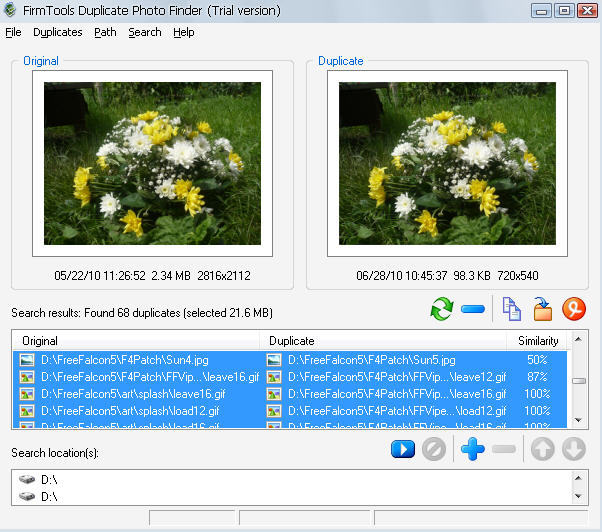Viewport: 602px width, 532px height.
Task: Click the Original preview photo
Action: (152, 164)
